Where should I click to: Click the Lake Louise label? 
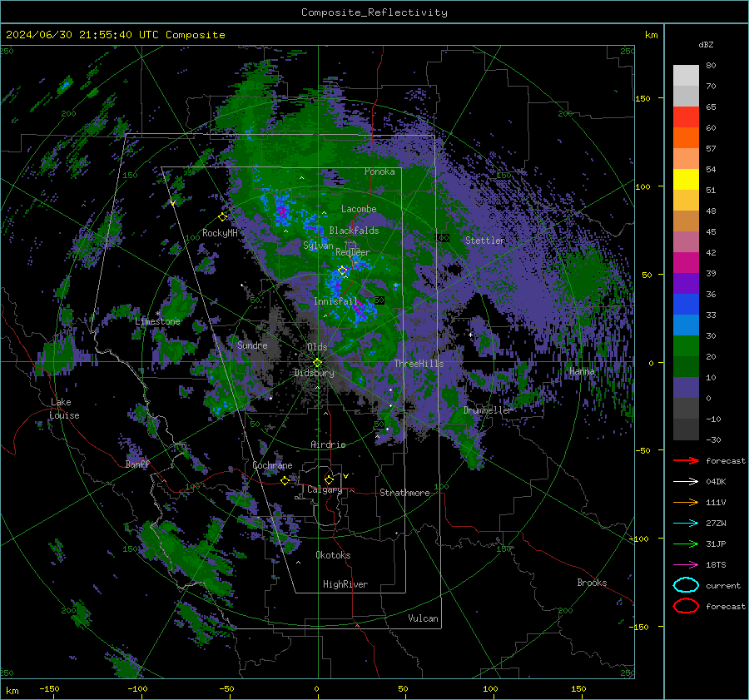pyautogui.click(x=64, y=409)
